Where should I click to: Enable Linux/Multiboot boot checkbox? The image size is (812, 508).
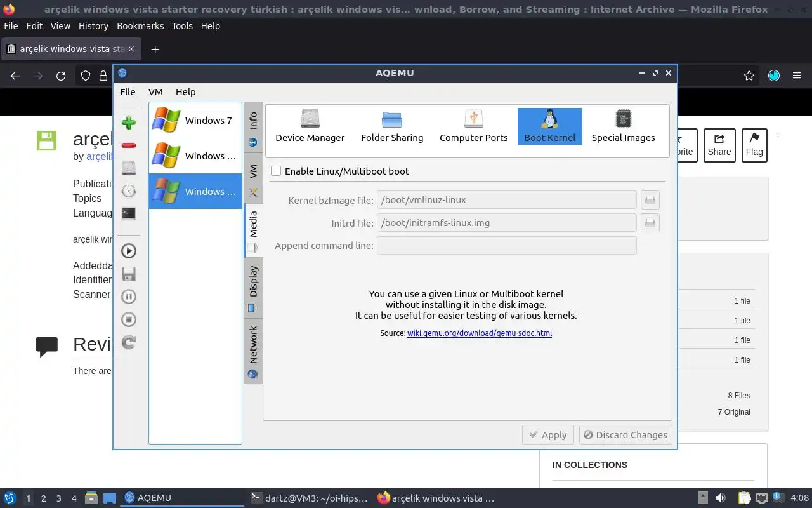pos(276,171)
